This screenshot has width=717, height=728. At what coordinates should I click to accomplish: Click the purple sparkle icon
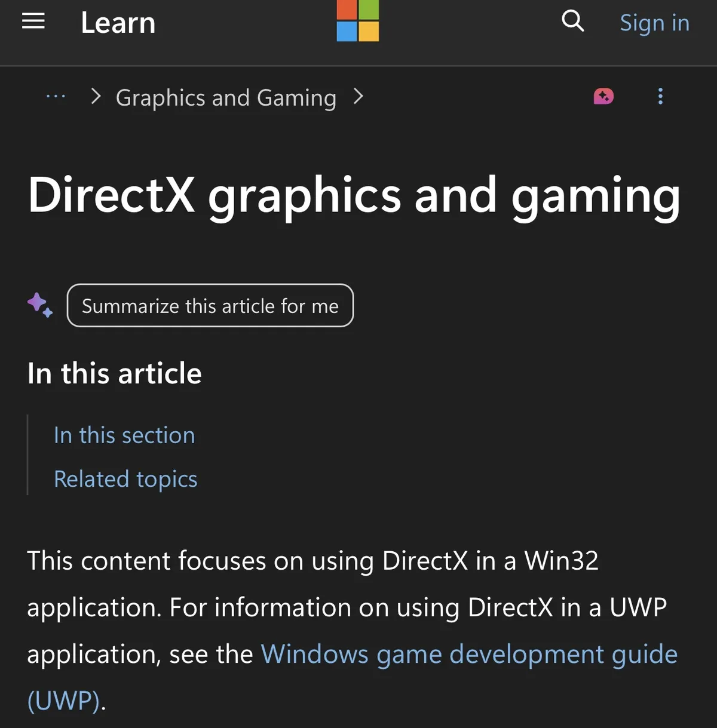coord(40,305)
